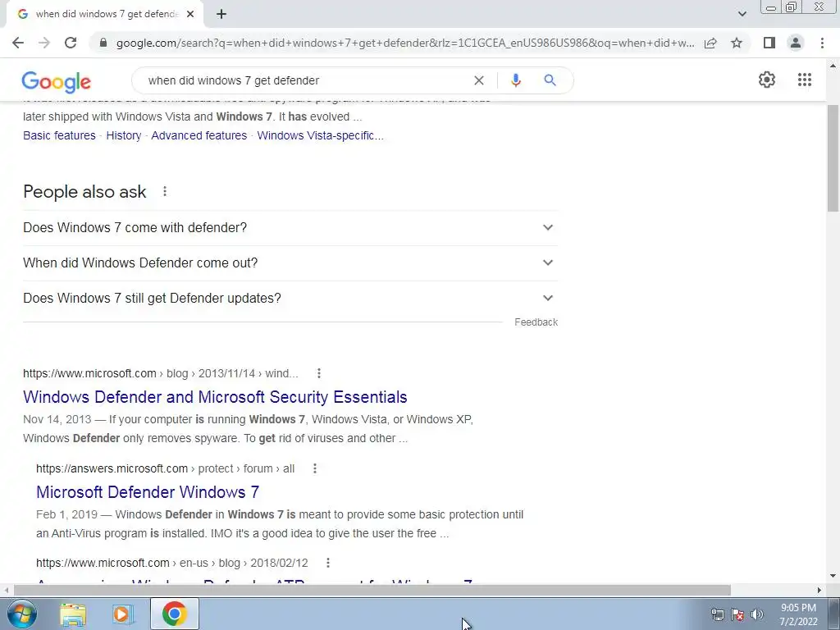Search by voice microphone icon

pos(515,80)
